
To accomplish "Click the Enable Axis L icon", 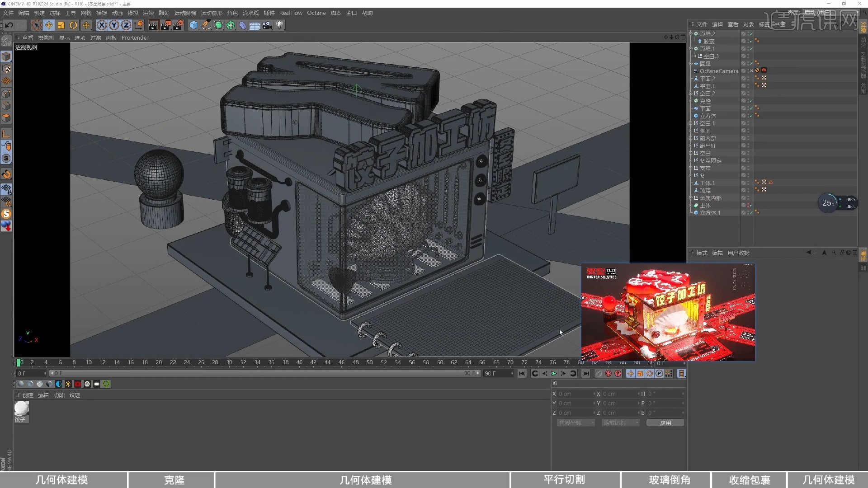I will coord(6,134).
